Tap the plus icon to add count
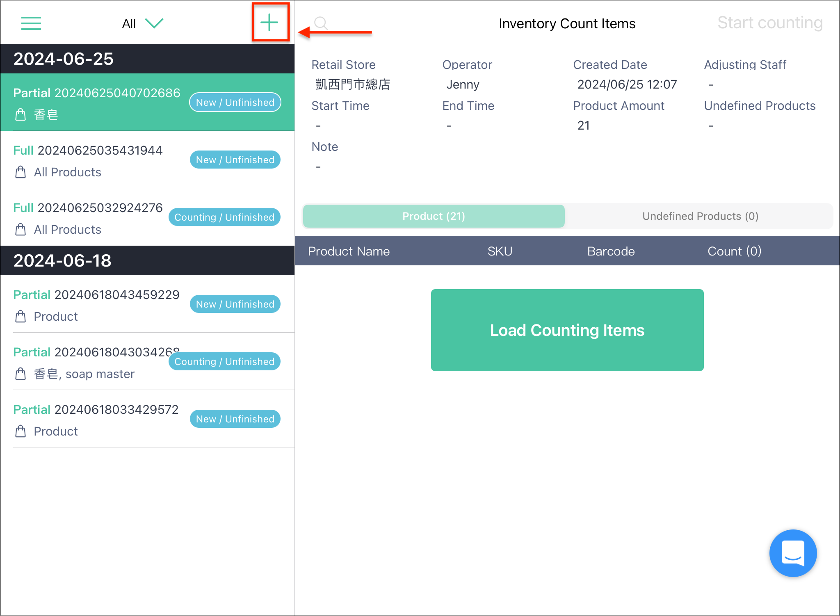 click(269, 23)
